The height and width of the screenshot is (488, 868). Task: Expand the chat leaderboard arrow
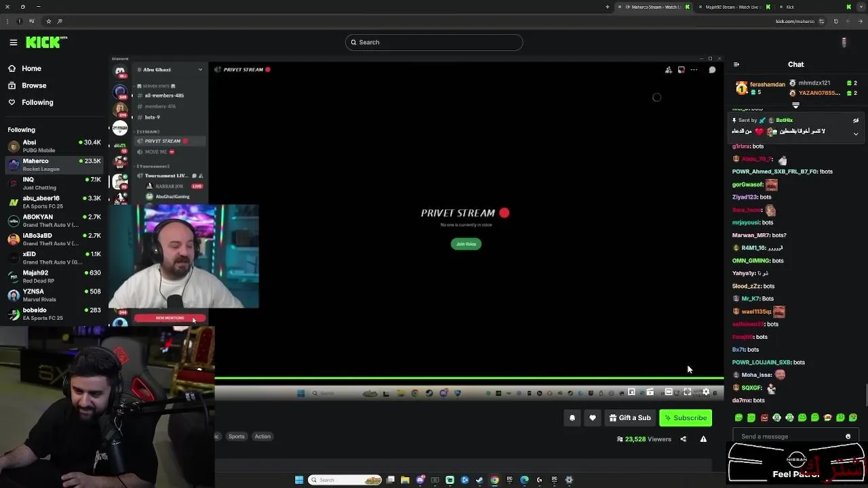click(x=796, y=105)
